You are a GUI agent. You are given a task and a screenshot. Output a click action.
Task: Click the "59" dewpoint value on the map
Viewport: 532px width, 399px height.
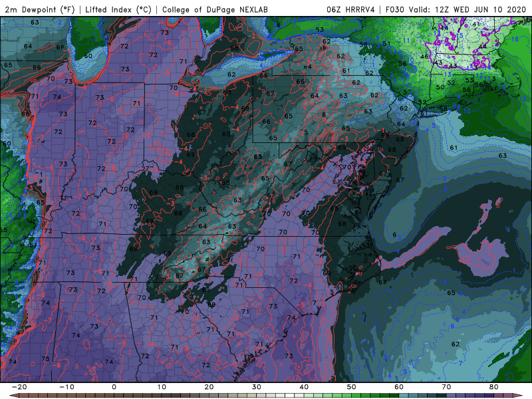pos(363,45)
